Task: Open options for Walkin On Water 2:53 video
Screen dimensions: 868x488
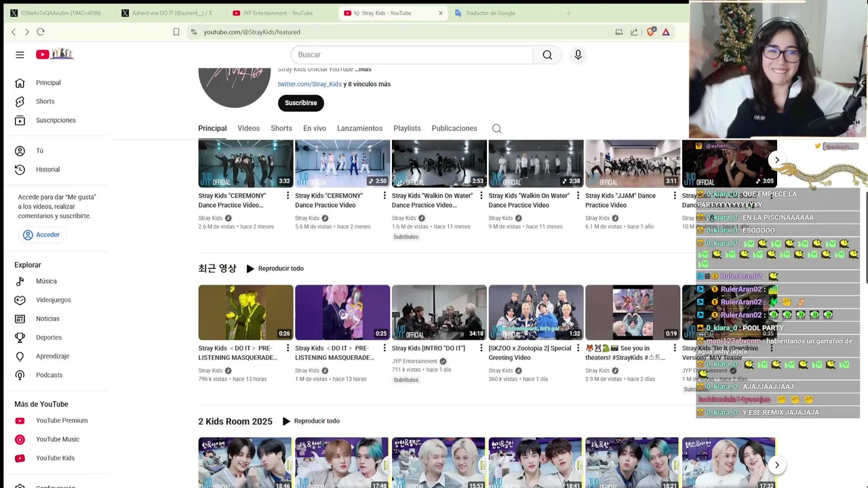Action: pyautogui.click(x=481, y=196)
